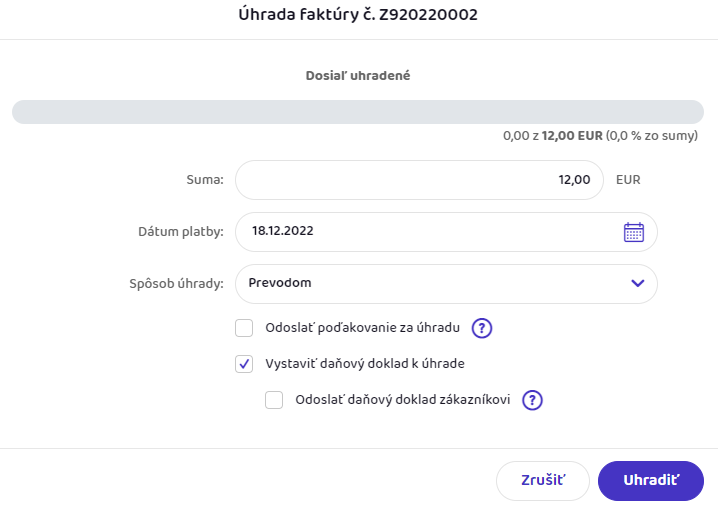Tick Odoslať daňový doklad zákazníkovi checkbox
The width and height of the screenshot is (718, 508).
click(x=274, y=400)
